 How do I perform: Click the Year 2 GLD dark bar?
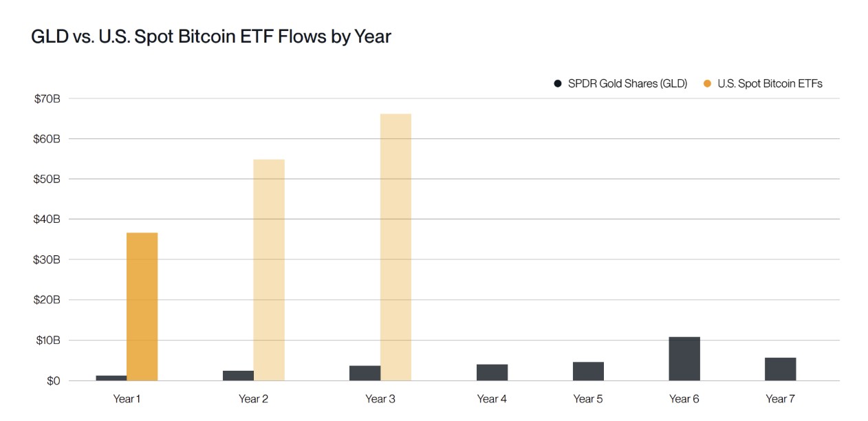pyautogui.click(x=238, y=376)
